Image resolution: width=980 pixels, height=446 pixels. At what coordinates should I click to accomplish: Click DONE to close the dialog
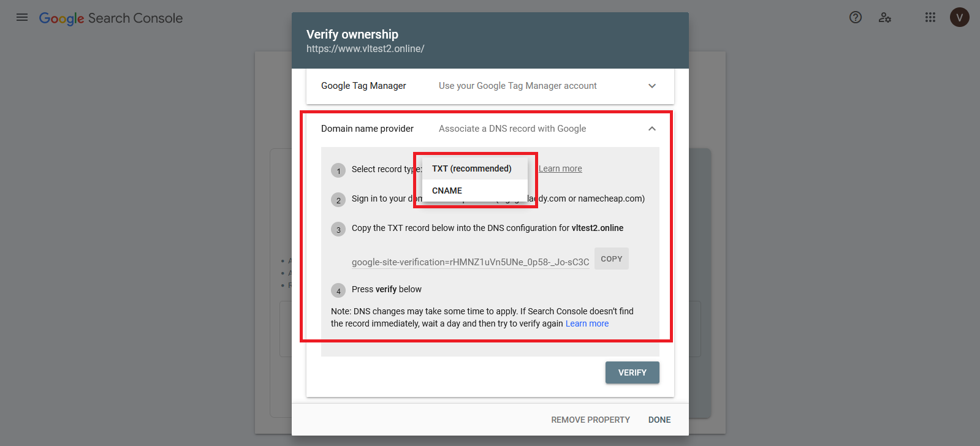pos(659,420)
